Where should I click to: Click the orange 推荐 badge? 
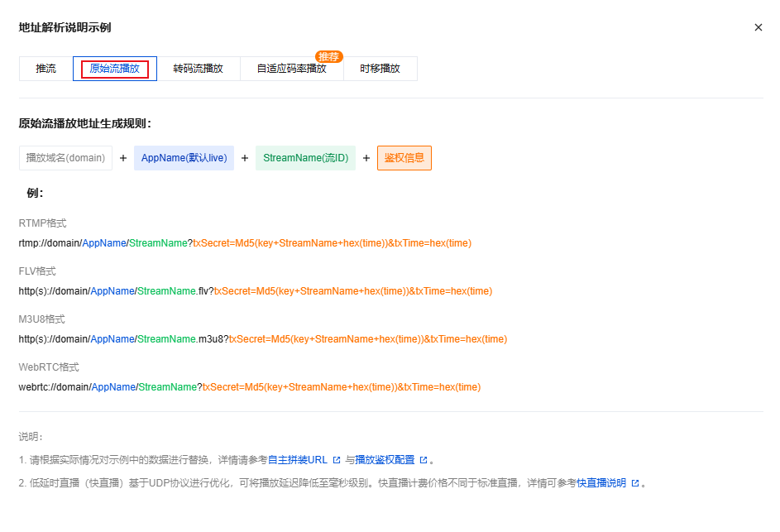[x=328, y=57]
